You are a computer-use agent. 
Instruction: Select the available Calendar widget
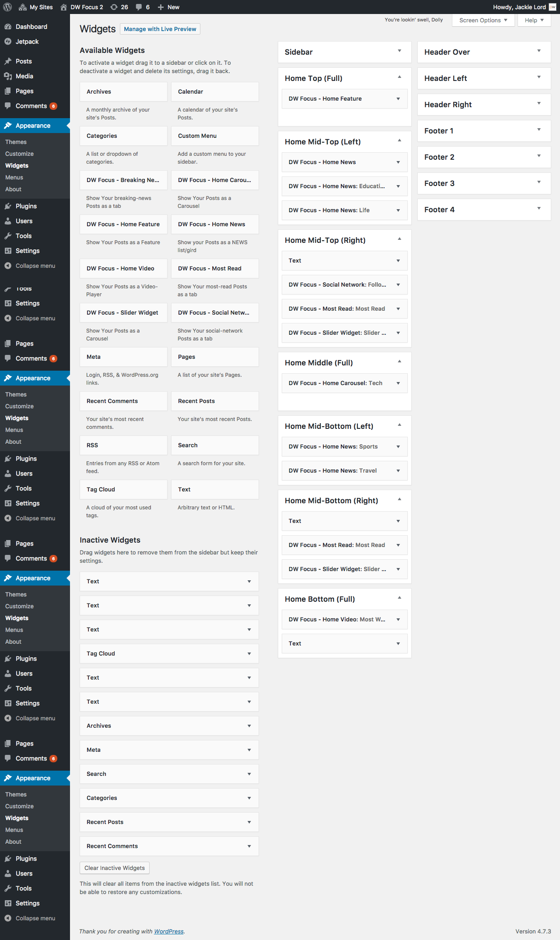[x=215, y=92]
